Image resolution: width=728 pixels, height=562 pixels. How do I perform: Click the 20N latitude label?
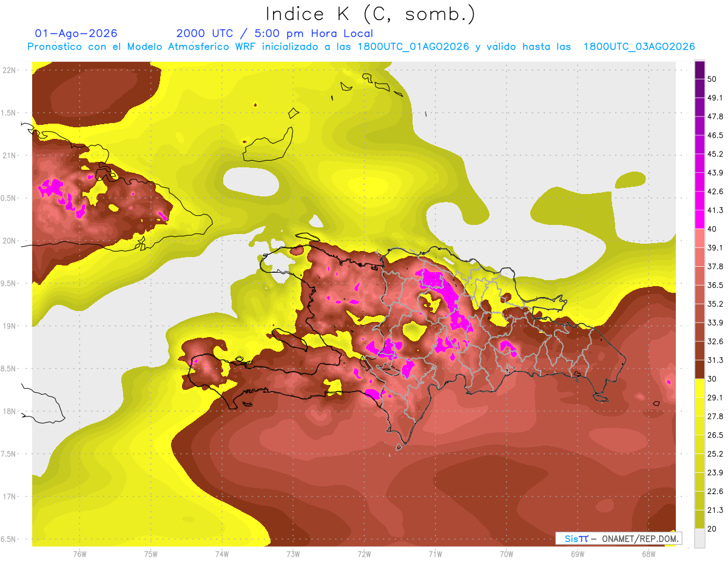click(9, 241)
